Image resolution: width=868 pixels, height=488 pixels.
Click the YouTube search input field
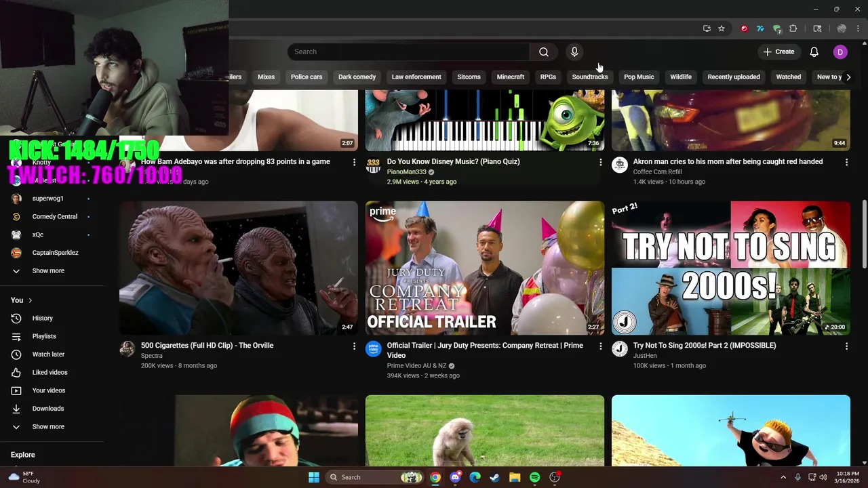pos(408,52)
